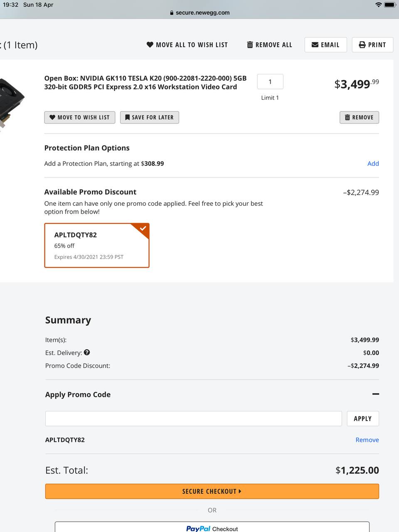
Task: Click the heart icon on the item's Move To Wish List
Action: (52, 117)
